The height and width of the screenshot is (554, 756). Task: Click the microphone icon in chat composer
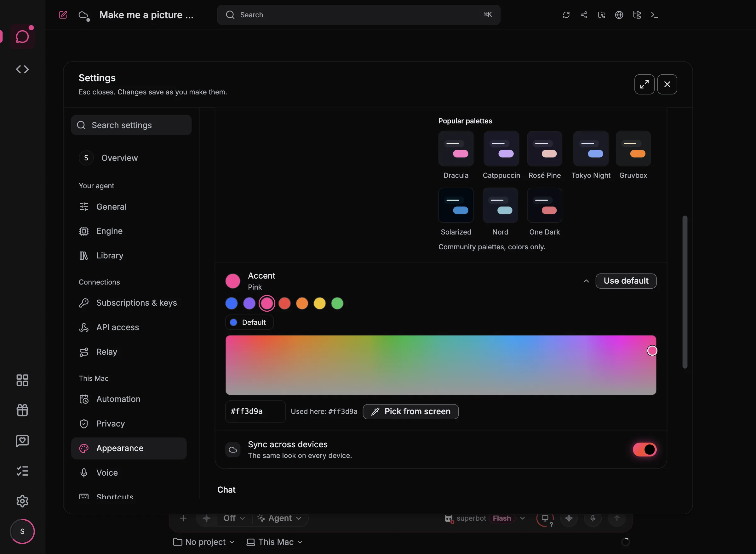tap(593, 518)
